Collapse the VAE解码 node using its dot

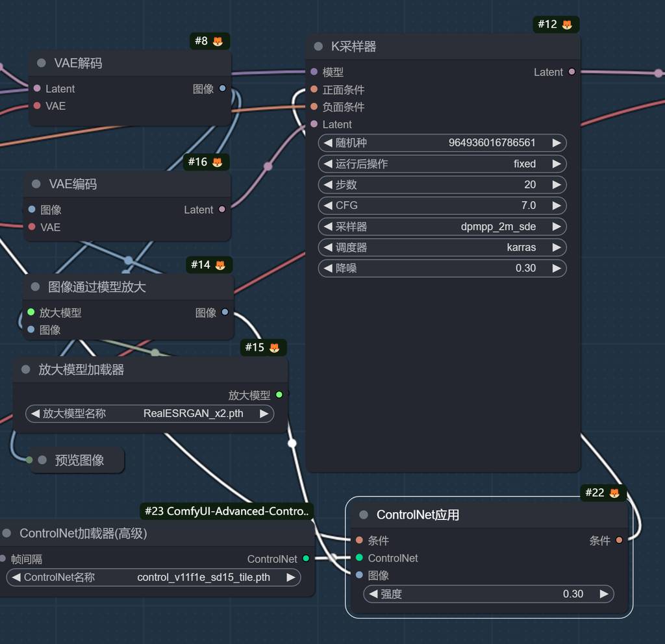coord(42,63)
